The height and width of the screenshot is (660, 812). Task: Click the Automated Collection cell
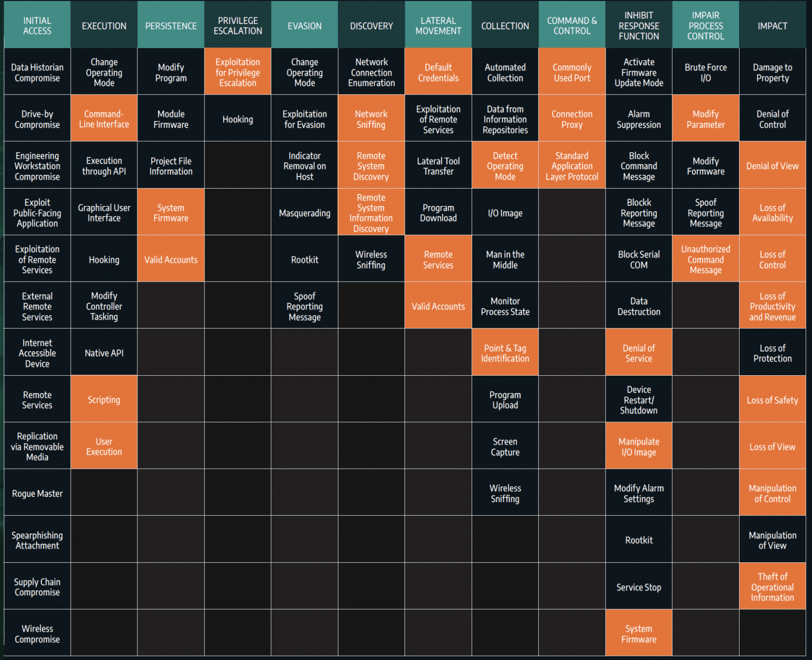505,72
